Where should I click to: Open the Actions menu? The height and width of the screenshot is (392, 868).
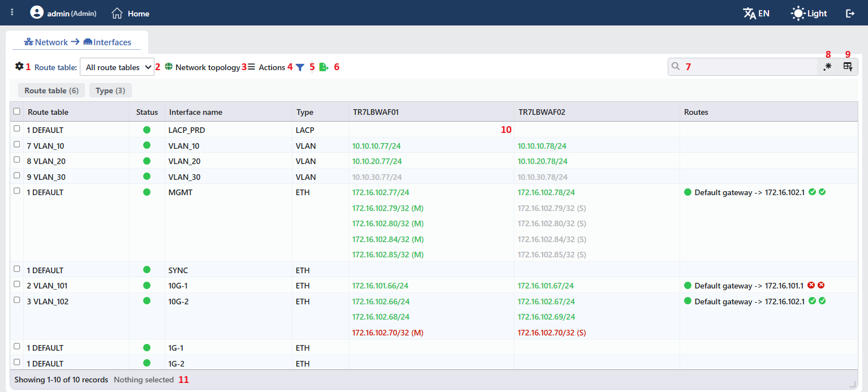(x=272, y=67)
